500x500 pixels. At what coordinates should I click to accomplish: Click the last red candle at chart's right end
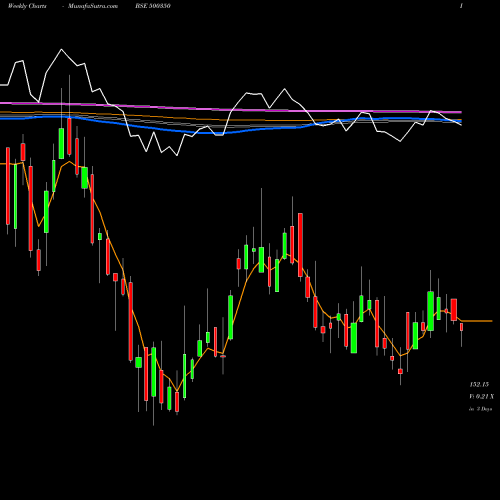[x=462, y=327]
